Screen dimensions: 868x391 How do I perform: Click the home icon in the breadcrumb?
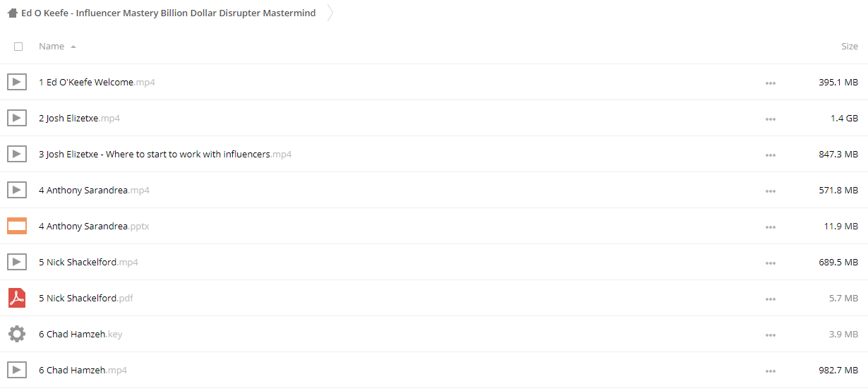[x=12, y=13]
